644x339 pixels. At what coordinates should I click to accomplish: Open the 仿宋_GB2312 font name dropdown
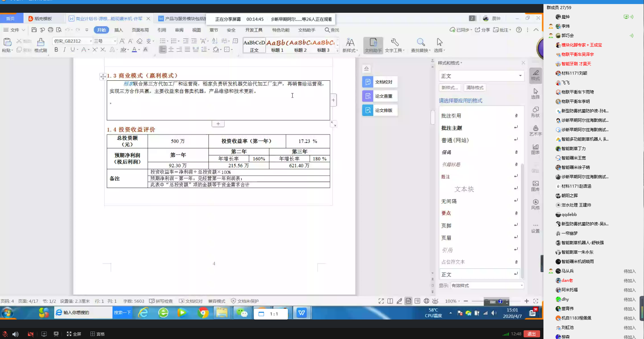(90, 41)
